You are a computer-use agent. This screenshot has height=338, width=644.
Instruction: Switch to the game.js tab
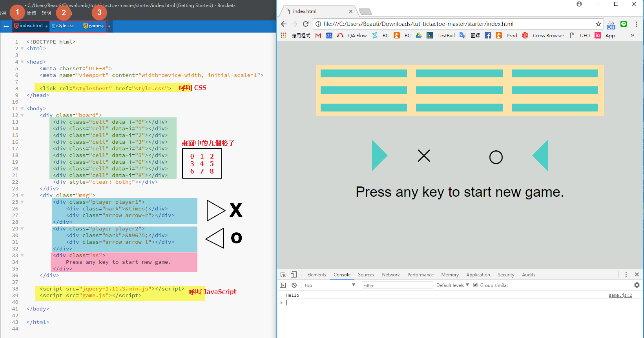click(95, 26)
